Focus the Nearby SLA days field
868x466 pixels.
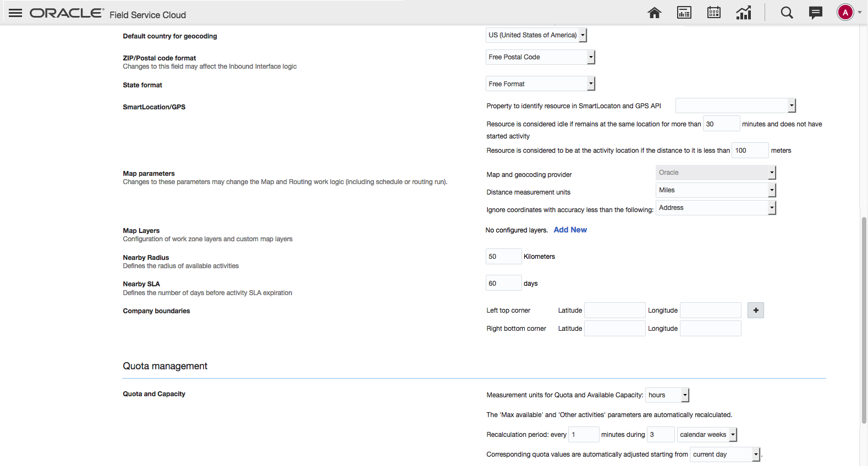pyautogui.click(x=503, y=284)
